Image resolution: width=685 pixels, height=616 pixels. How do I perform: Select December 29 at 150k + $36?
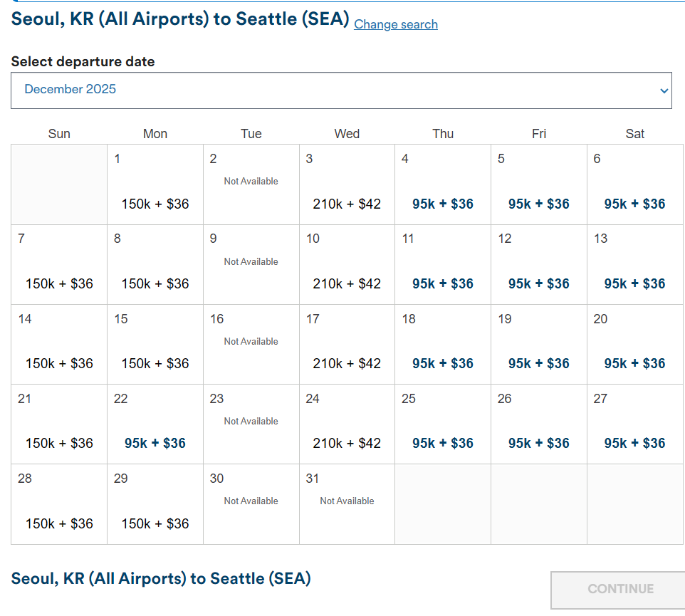tap(155, 504)
